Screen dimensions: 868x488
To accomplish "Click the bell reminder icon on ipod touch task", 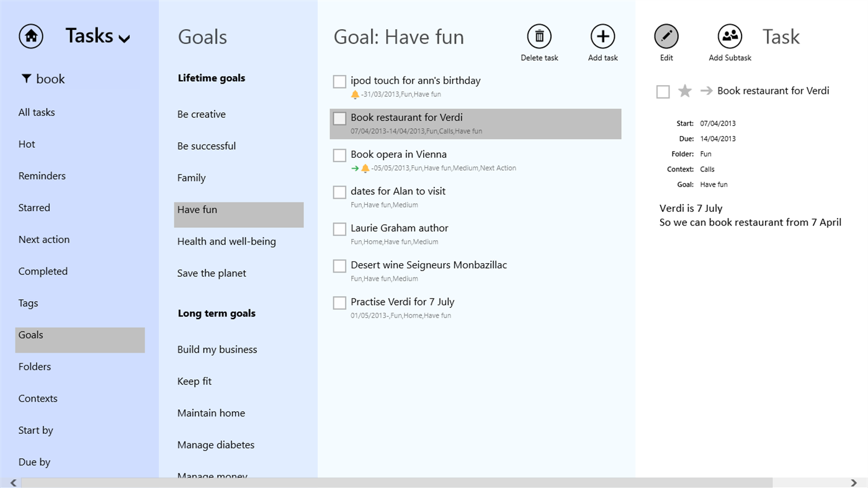I will pyautogui.click(x=355, y=95).
